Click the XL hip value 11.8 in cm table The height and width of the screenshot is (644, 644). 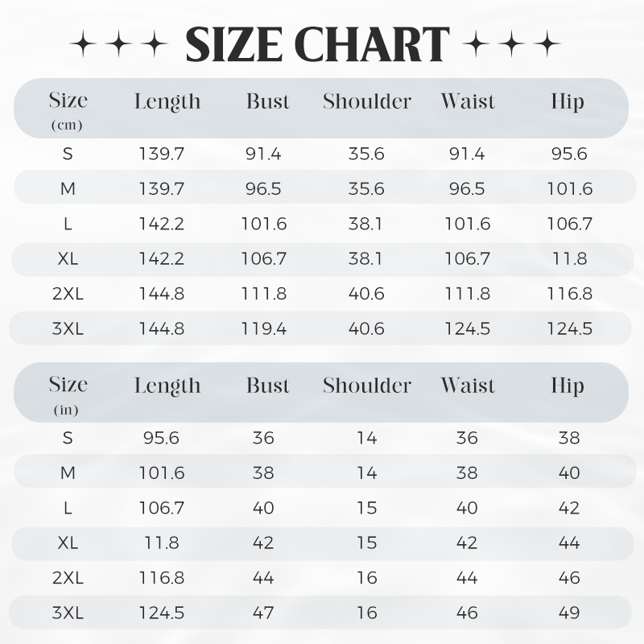coord(569,258)
